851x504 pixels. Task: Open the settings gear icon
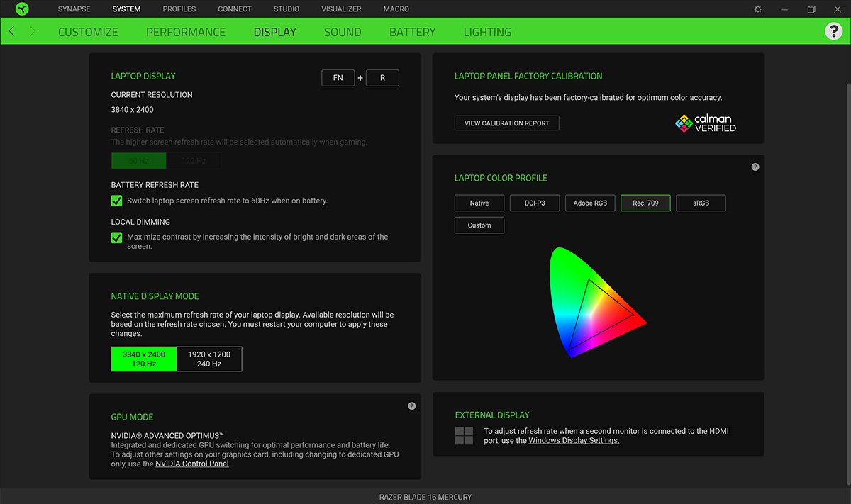pyautogui.click(x=758, y=9)
